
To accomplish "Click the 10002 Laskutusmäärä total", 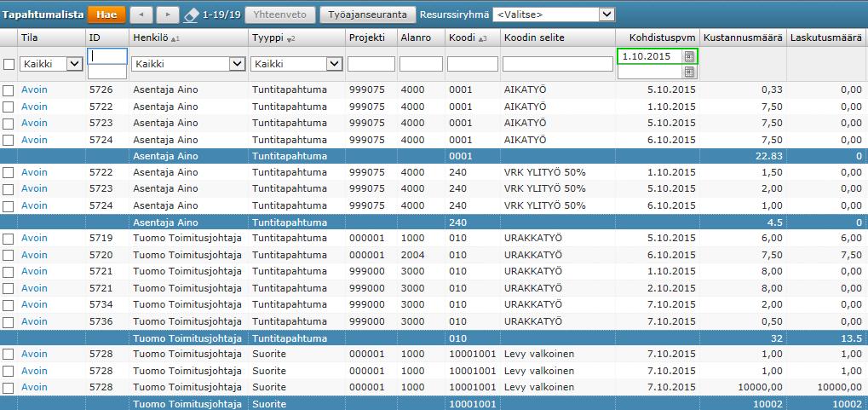I will tap(848, 404).
